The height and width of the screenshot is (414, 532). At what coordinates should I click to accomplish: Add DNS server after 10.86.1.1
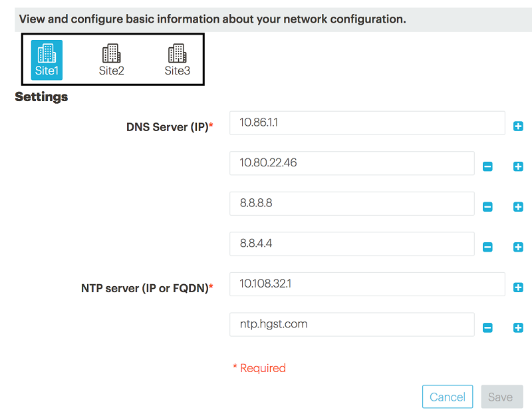(518, 126)
